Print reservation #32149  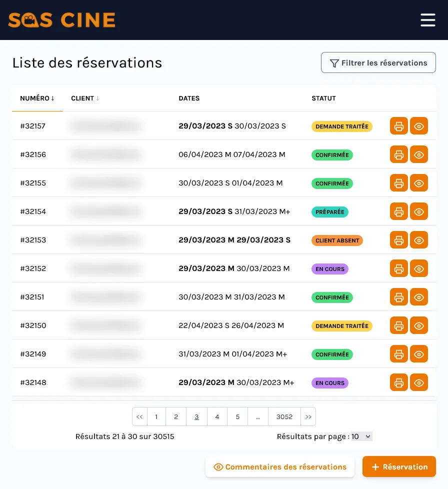(x=398, y=354)
